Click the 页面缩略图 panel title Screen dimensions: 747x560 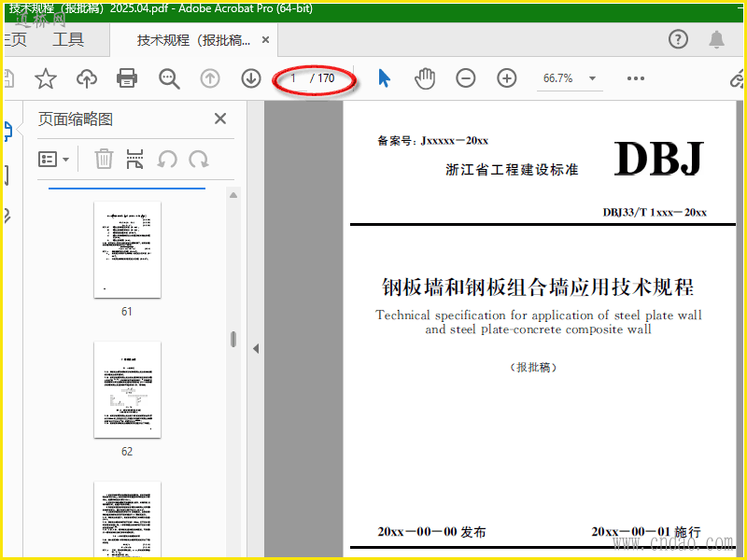76,119
